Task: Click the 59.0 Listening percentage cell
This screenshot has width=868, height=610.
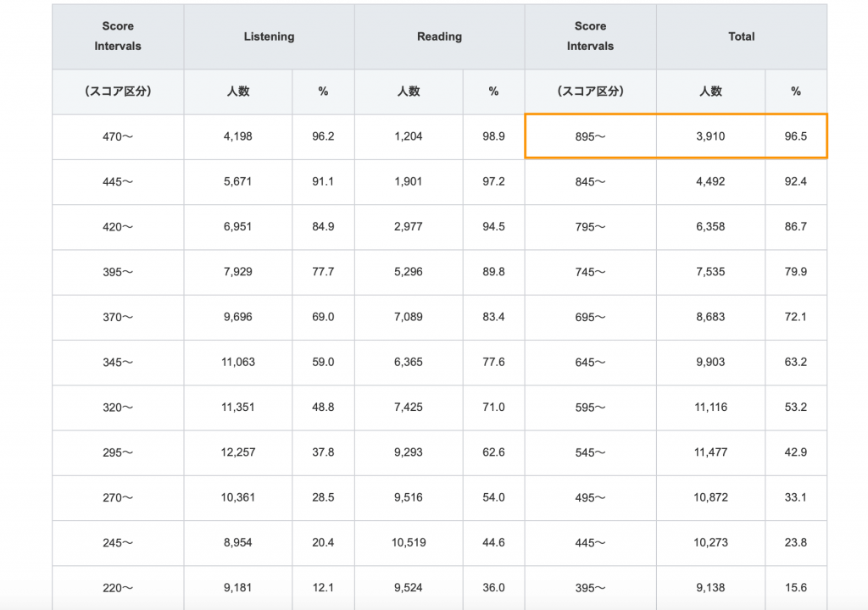Action: (x=323, y=363)
